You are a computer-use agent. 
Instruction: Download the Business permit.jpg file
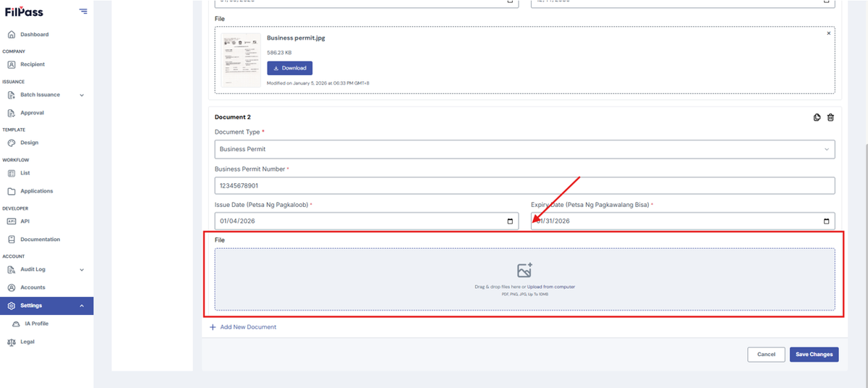289,68
